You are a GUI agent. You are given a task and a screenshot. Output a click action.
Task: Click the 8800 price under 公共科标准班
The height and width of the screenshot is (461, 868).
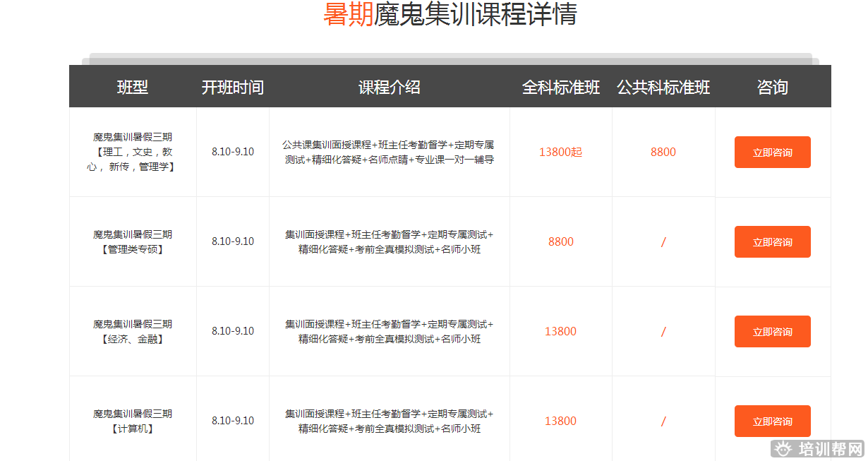tap(663, 152)
